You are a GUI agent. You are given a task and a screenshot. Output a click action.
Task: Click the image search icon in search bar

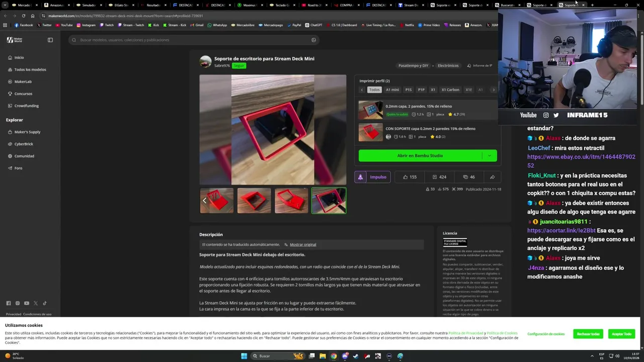pyautogui.click(x=313, y=40)
